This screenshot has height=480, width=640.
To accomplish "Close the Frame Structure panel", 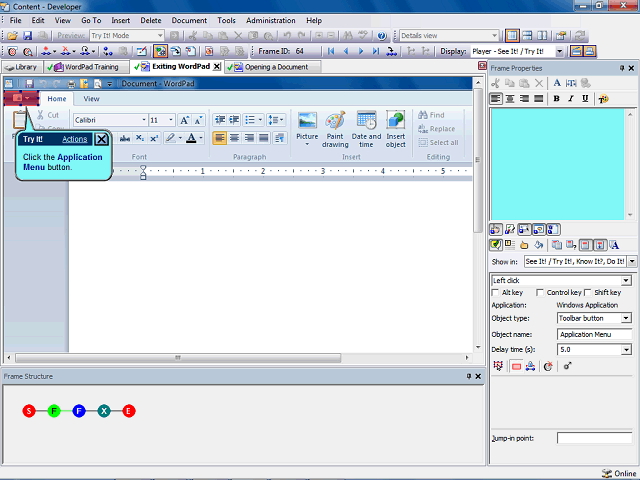I will point(478,376).
